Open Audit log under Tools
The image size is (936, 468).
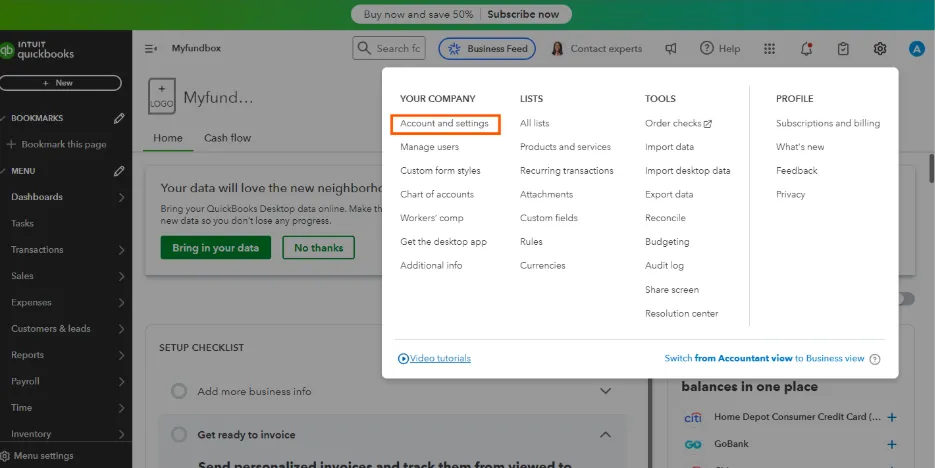click(664, 266)
